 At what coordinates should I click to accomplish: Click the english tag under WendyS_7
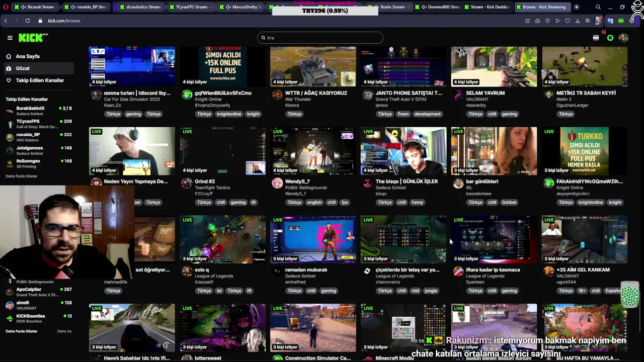(314, 203)
